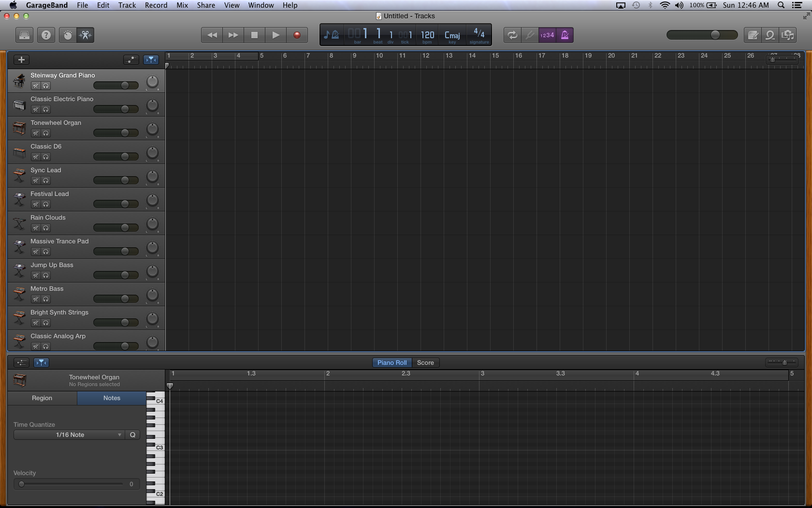Image resolution: width=812 pixels, height=508 pixels.
Task: Toggle the 1234 Count-in button
Action: 547,35
